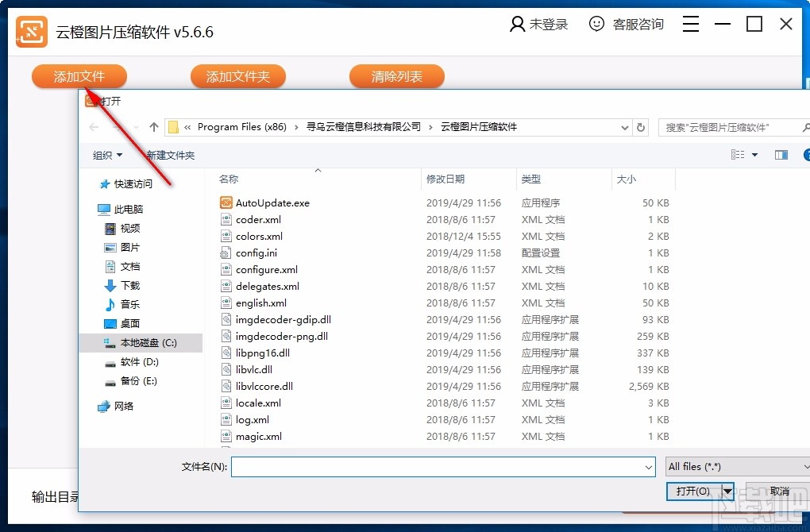Go up one folder level with the up arrow
810x532 pixels.
tap(152, 127)
